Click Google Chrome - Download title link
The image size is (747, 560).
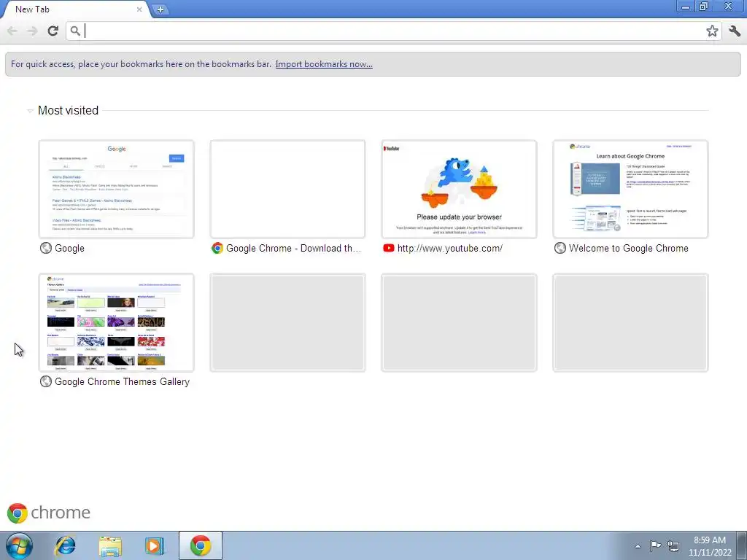tap(293, 248)
